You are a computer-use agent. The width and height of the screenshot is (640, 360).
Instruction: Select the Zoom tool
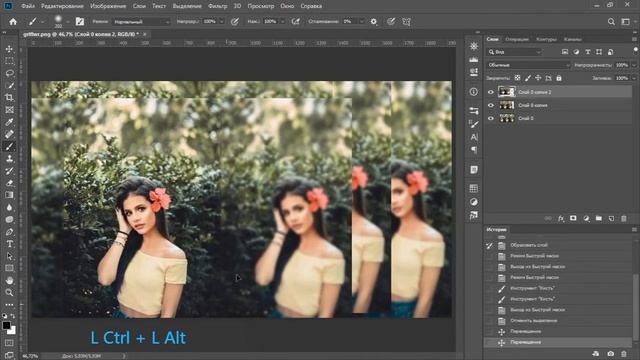(x=9, y=293)
